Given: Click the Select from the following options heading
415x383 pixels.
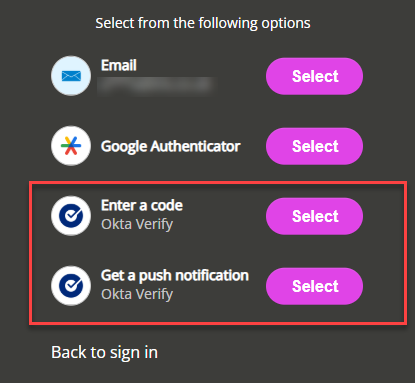Looking at the screenshot, I should coord(203,23).
